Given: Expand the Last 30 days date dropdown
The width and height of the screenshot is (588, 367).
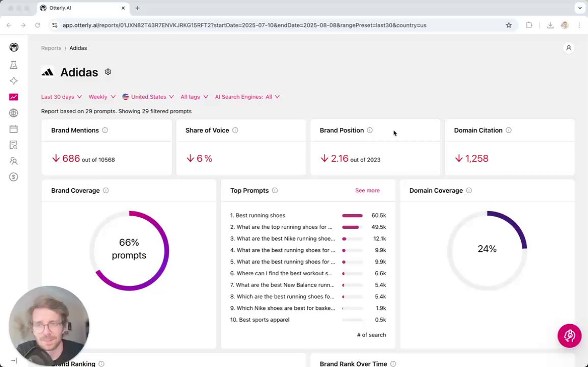Looking at the screenshot, I should (61, 97).
